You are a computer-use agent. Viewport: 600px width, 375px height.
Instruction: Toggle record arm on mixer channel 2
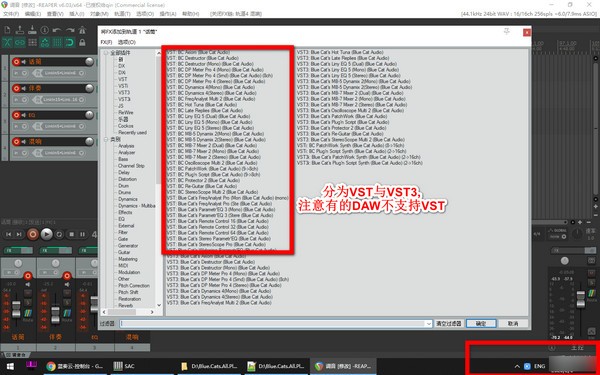(67, 276)
